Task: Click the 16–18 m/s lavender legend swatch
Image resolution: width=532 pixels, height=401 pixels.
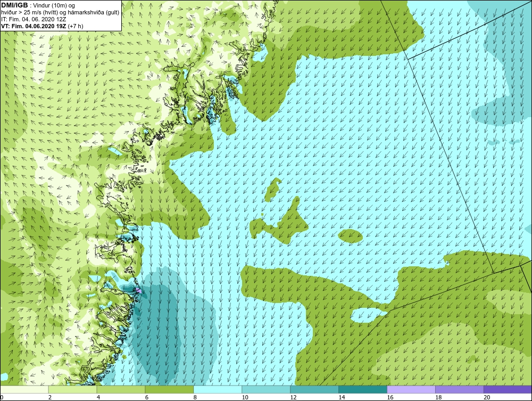Action: tap(411, 389)
